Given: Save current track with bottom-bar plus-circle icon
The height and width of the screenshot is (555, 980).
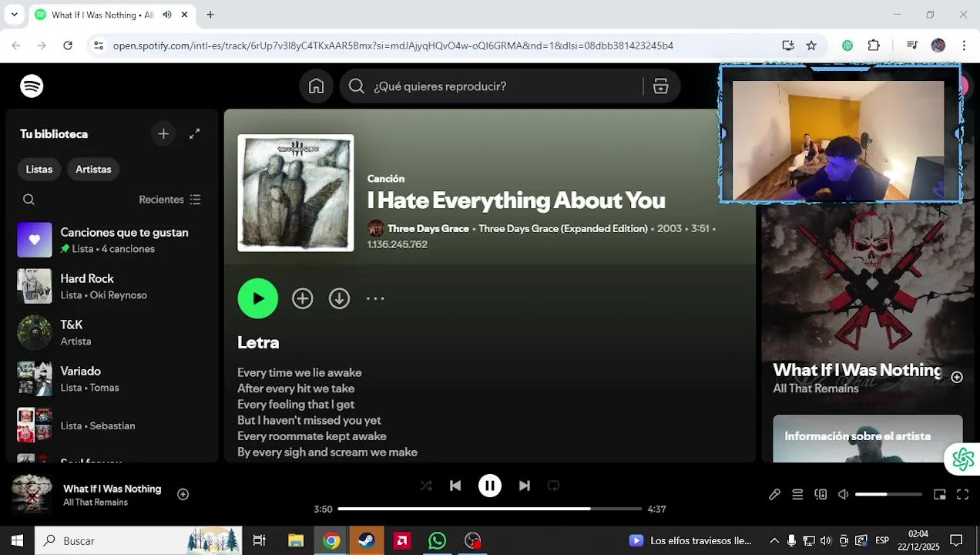Looking at the screenshot, I should click(x=183, y=495).
